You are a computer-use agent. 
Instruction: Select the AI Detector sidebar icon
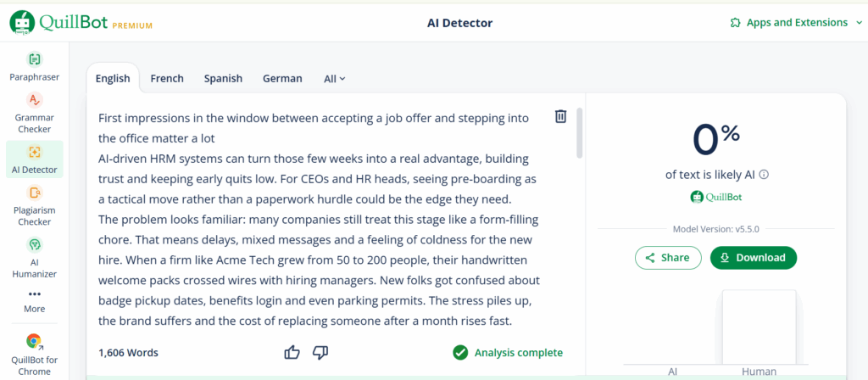[34, 153]
